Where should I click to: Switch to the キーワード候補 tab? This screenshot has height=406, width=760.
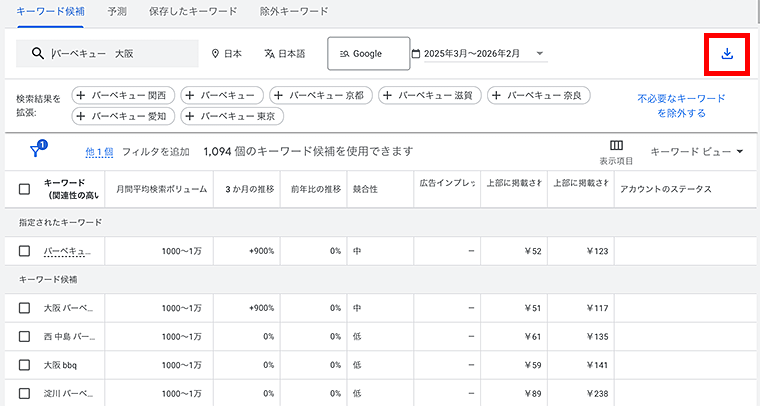(x=50, y=11)
